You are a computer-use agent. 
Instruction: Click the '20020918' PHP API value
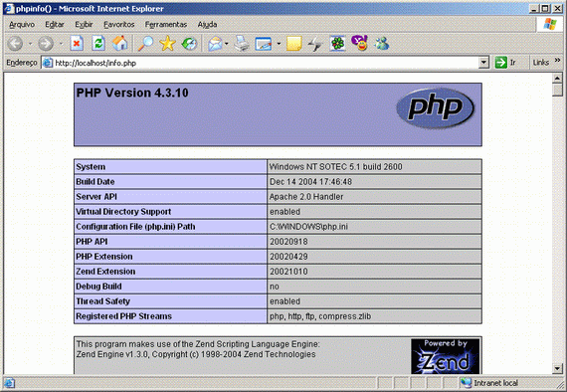click(288, 242)
